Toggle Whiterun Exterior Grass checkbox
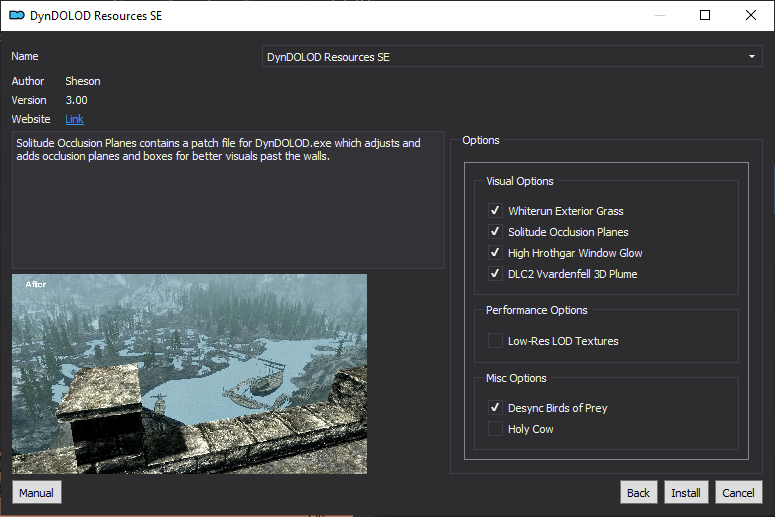 pos(495,211)
